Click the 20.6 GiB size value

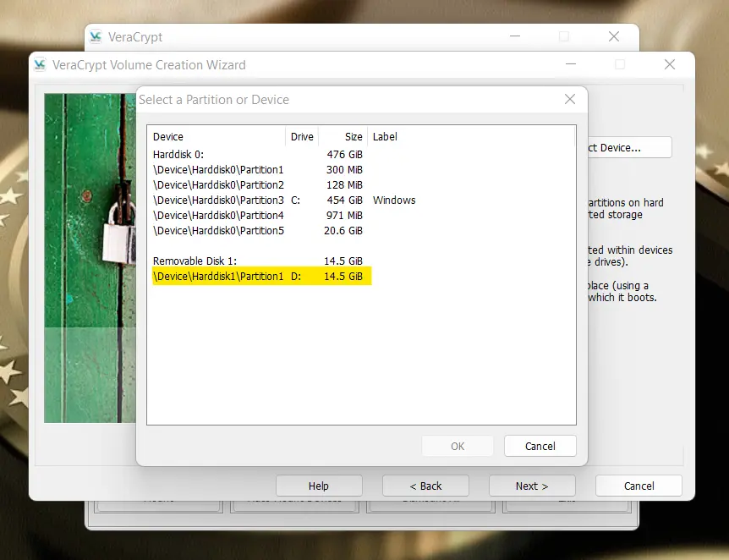(x=343, y=231)
